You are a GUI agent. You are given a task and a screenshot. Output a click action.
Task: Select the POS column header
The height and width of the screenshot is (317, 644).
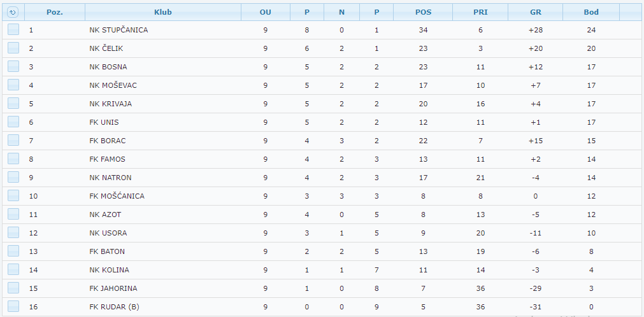[423, 12]
